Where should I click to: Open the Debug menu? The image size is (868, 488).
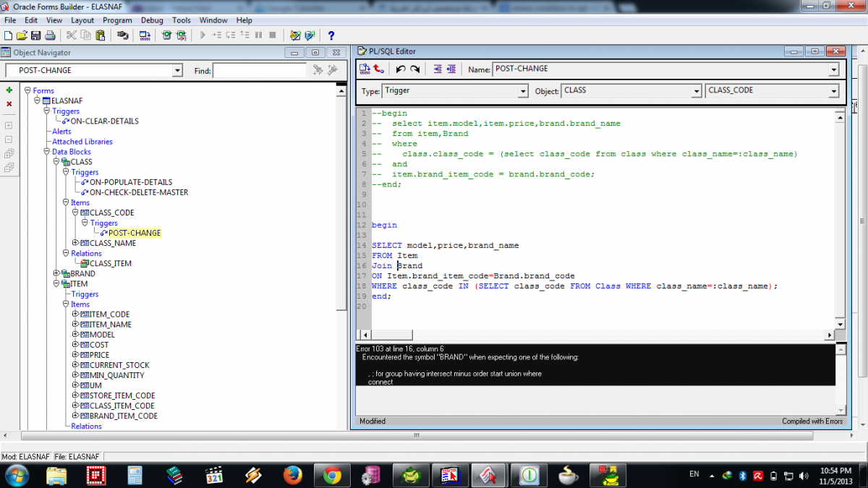click(x=152, y=20)
